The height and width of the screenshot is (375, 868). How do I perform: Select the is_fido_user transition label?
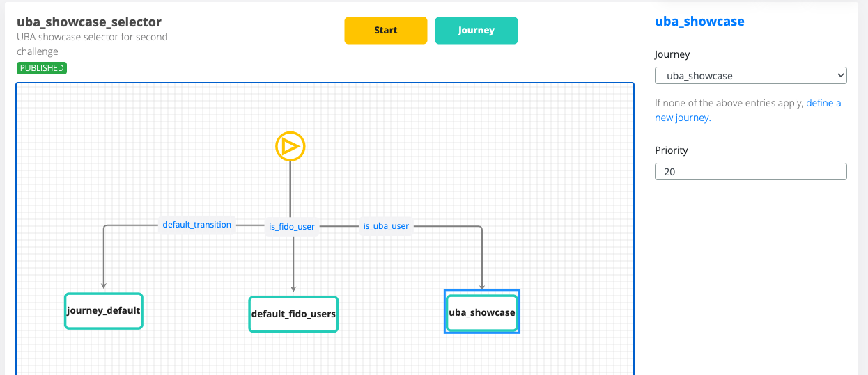[x=292, y=226]
